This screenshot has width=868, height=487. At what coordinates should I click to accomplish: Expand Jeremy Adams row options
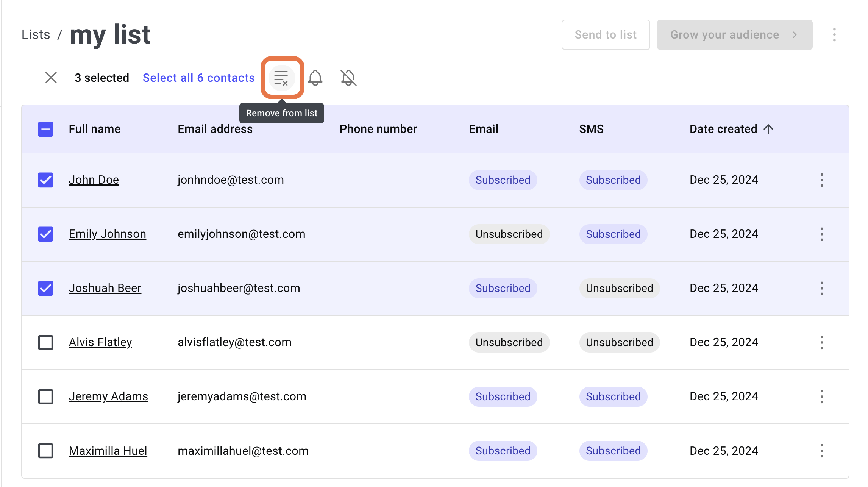point(821,396)
